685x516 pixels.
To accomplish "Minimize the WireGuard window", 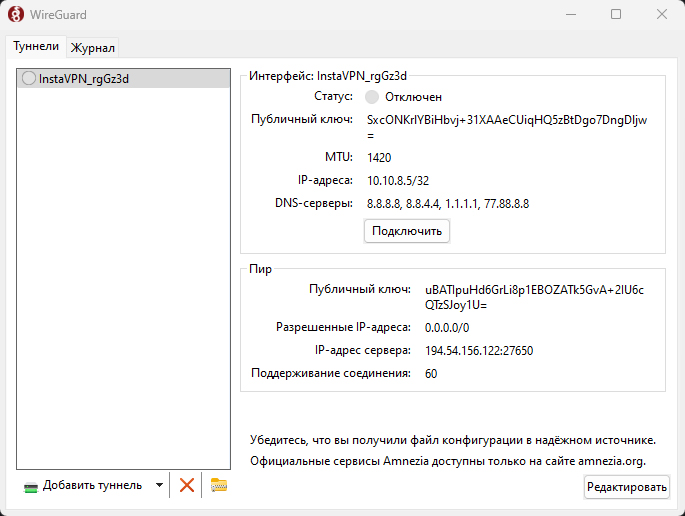I will 571,14.
